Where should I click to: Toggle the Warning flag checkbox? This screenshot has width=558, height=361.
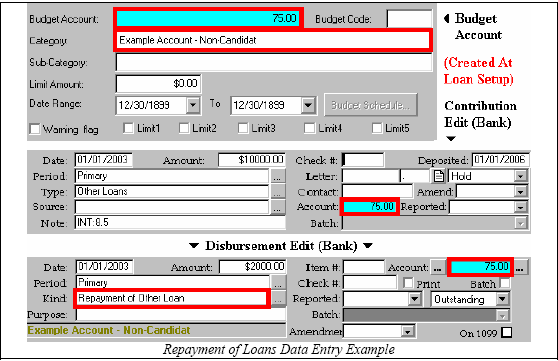point(35,129)
